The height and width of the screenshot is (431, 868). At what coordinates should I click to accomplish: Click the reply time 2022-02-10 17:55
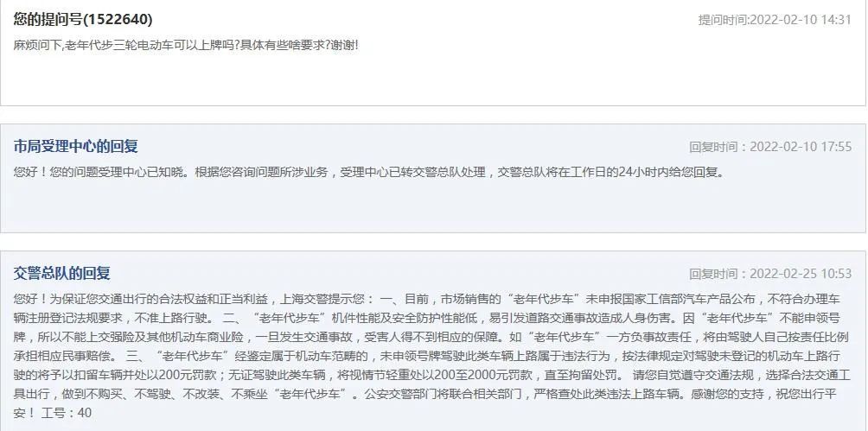point(800,147)
